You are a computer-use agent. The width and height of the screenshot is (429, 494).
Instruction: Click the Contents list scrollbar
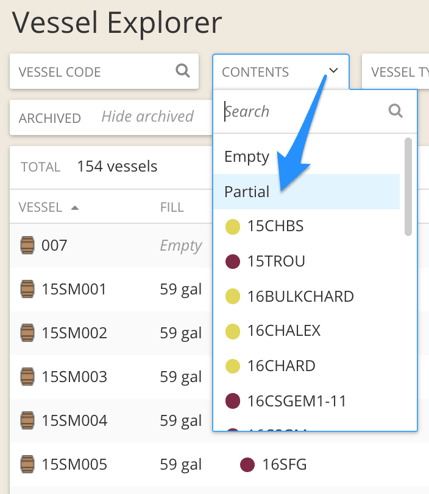click(x=408, y=187)
